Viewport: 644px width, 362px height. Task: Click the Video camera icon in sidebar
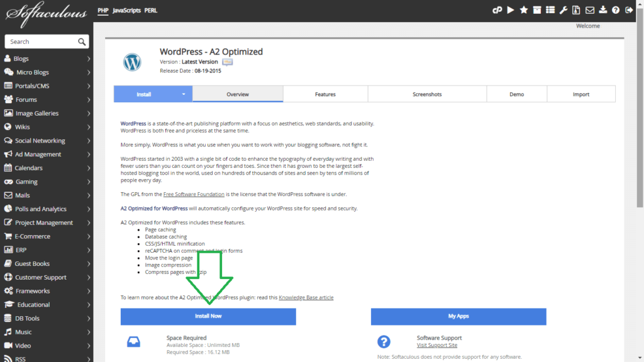[x=8, y=346]
